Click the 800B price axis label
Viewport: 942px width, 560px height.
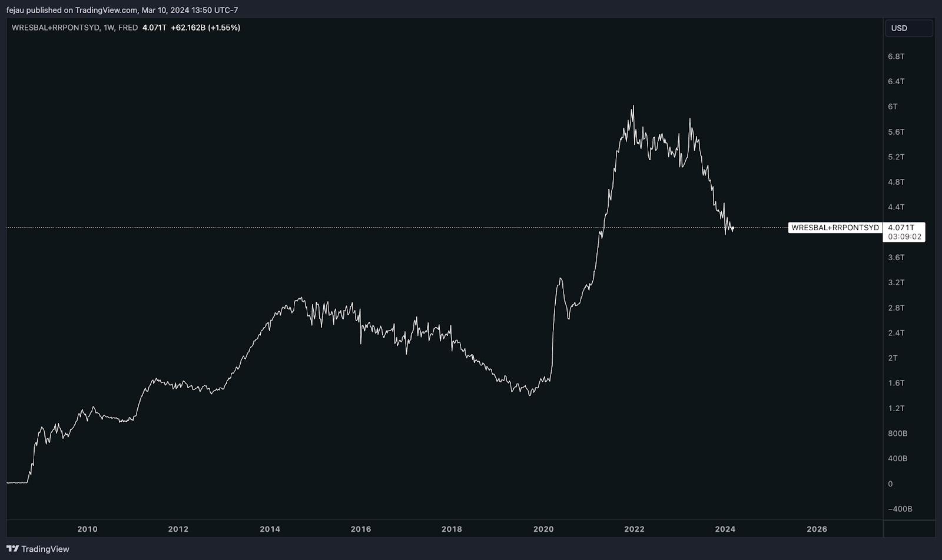898,434
